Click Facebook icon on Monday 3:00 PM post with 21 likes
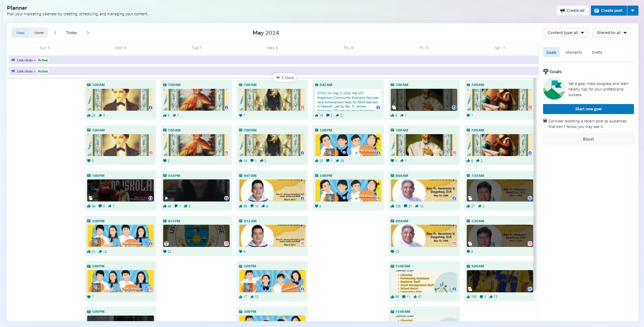This screenshot has height=327, width=644. [151, 244]
